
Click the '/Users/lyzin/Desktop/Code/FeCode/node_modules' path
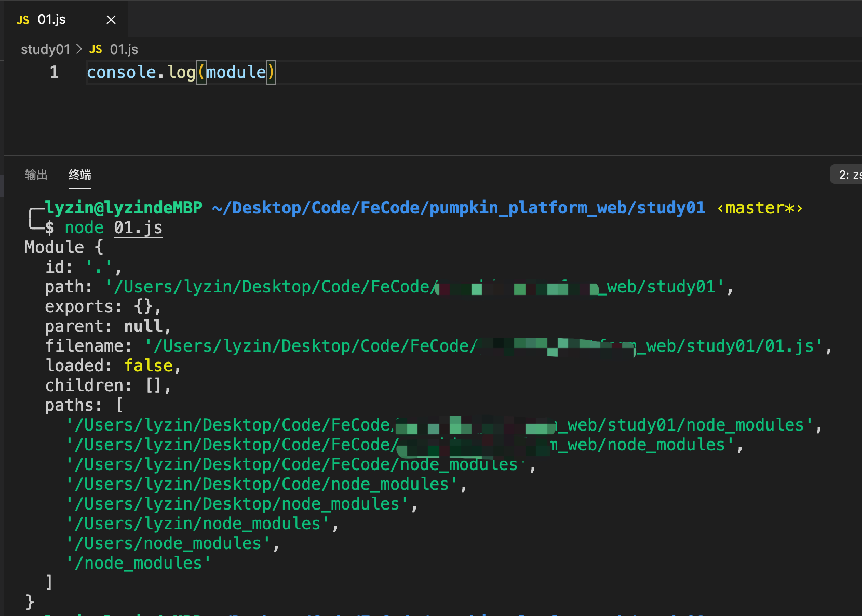tap(297, 464)
